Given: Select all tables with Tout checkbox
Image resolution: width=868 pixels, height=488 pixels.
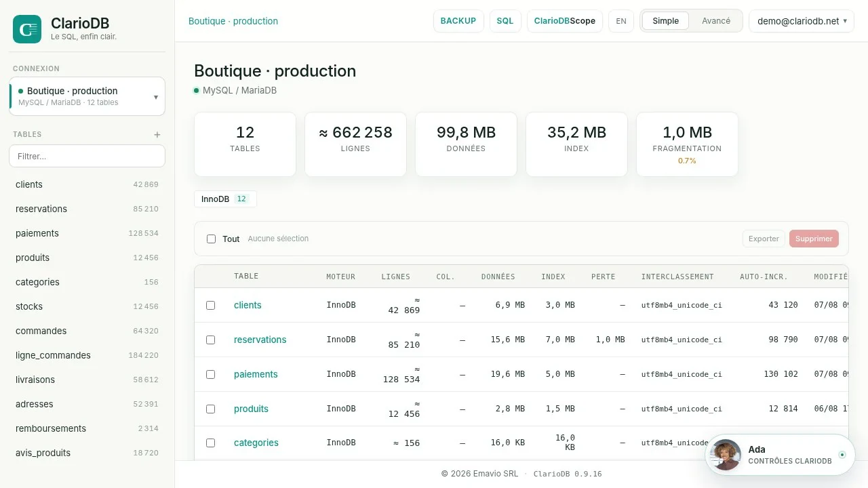Looking at the screenshot, I should pos(211,239).
